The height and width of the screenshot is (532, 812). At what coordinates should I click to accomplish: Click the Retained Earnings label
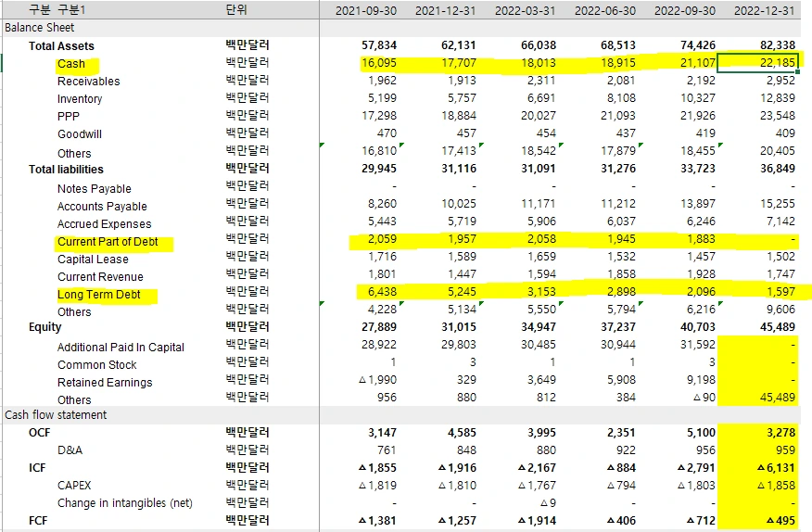pyautogui.click(x=105, y=383)
